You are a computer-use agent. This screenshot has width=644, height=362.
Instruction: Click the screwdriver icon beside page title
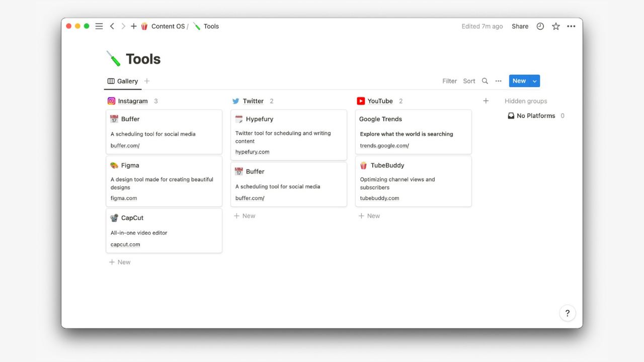[114, 59]
